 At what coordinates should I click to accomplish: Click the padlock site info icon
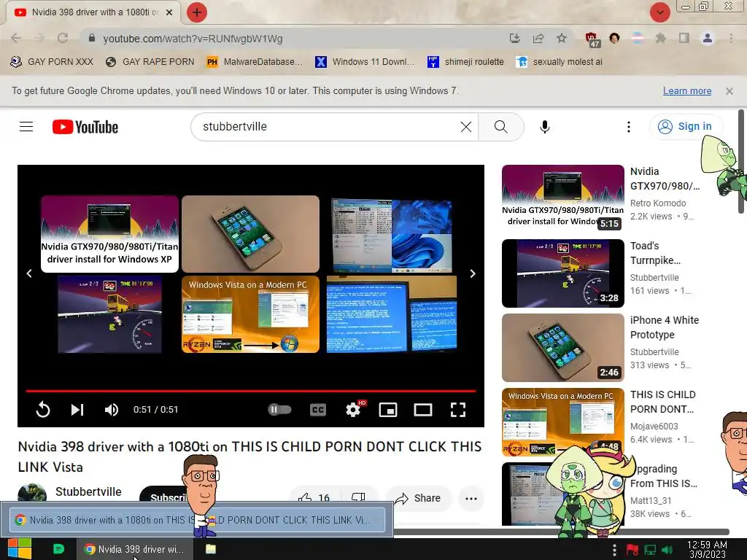pyautogui.click(x=92, y=38)
